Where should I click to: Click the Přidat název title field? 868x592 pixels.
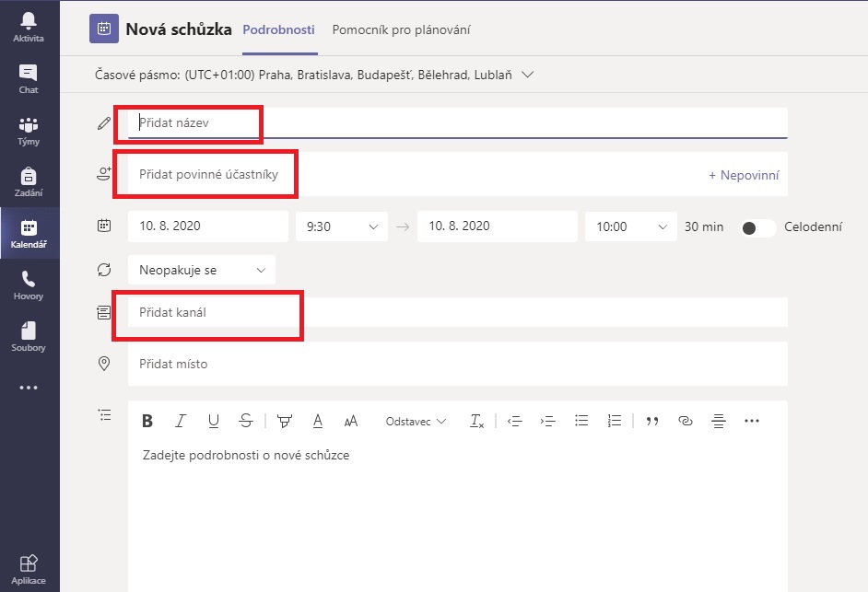pyautogui.click(x=456, y=122)
